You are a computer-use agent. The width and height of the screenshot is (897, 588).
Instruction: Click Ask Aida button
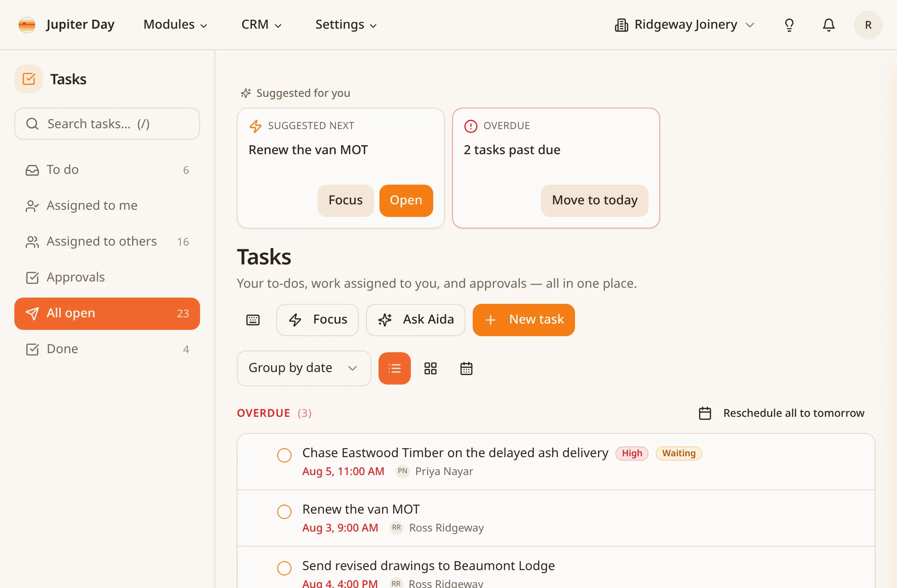(x=416, y=320)
